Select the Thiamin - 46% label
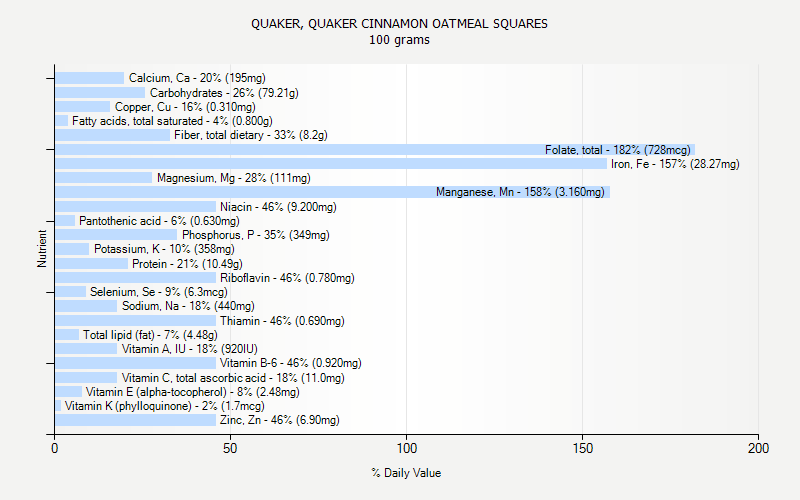Image resolution: width=800 pixels, height=500 pixels. click(282, 321)
